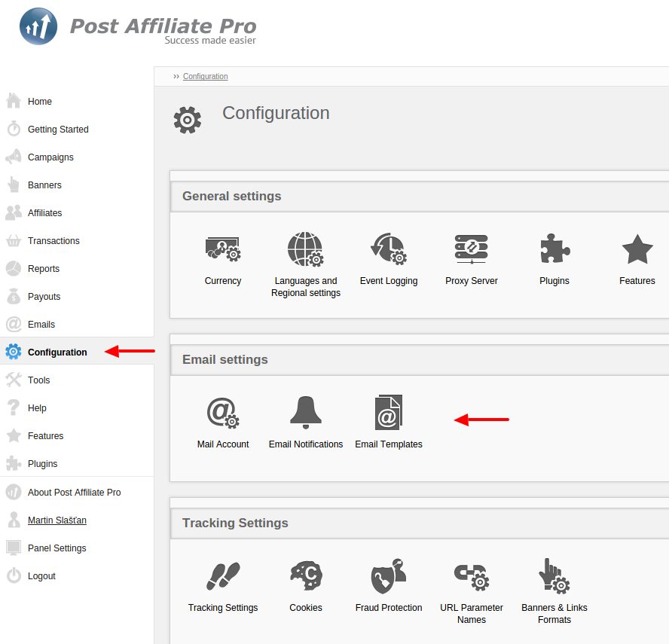Image resolution: width=669 pixels, height=644 pixels.
Task: Click the basket icon beside Transactions
Action: coord(14,240)
